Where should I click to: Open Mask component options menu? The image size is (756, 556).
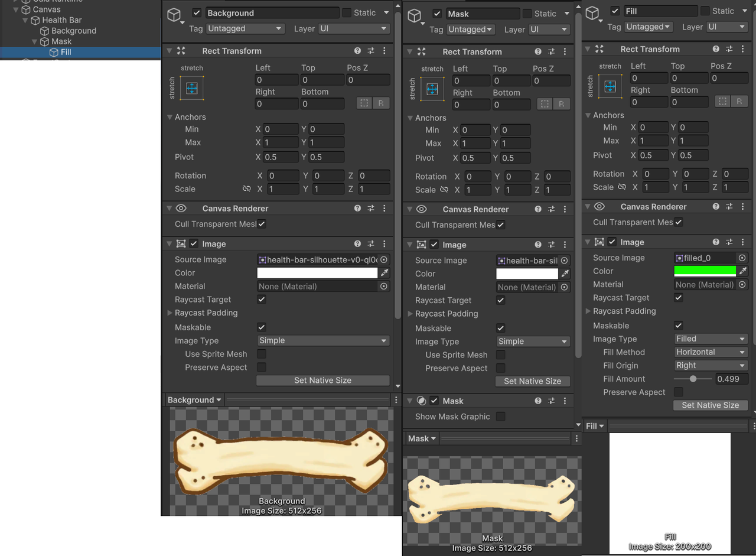(x=565, y=401)
